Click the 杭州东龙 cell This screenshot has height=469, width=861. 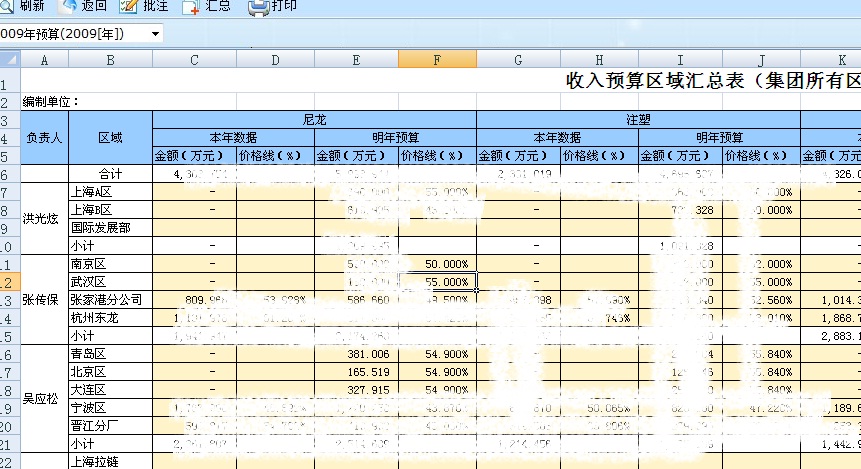pyautogui.click(x=110, y=318)
